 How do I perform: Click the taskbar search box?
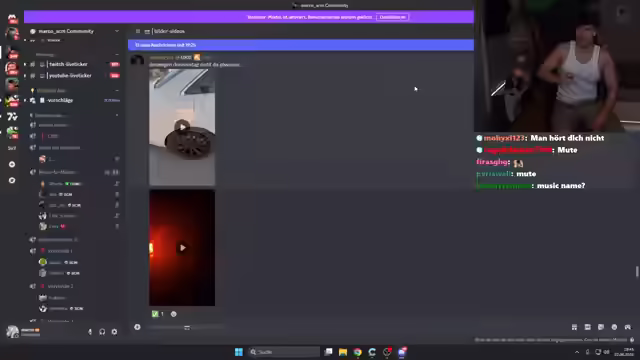click(284, 352)
